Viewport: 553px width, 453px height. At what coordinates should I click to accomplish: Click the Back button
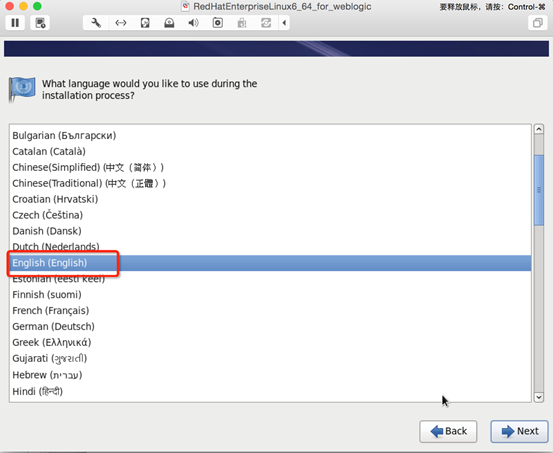click(x=448, y=431)
